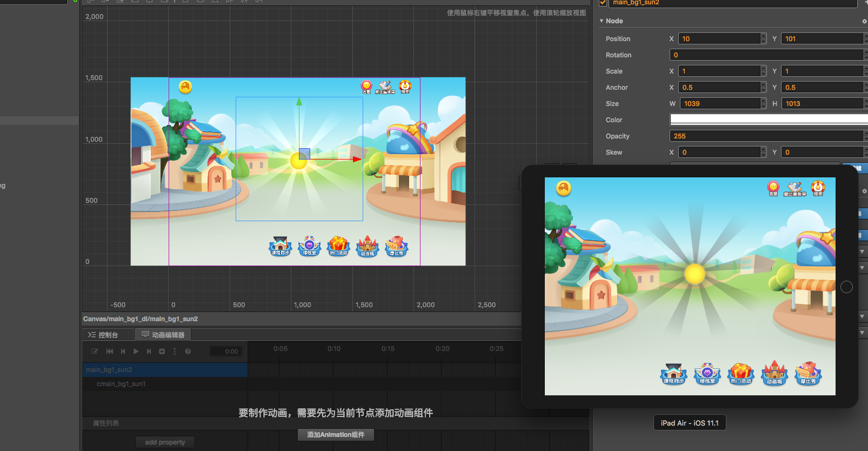868x451 pixels.
Task: Jump to first frame in timeline
Action: pyautogui.click(x=110, y=351)
